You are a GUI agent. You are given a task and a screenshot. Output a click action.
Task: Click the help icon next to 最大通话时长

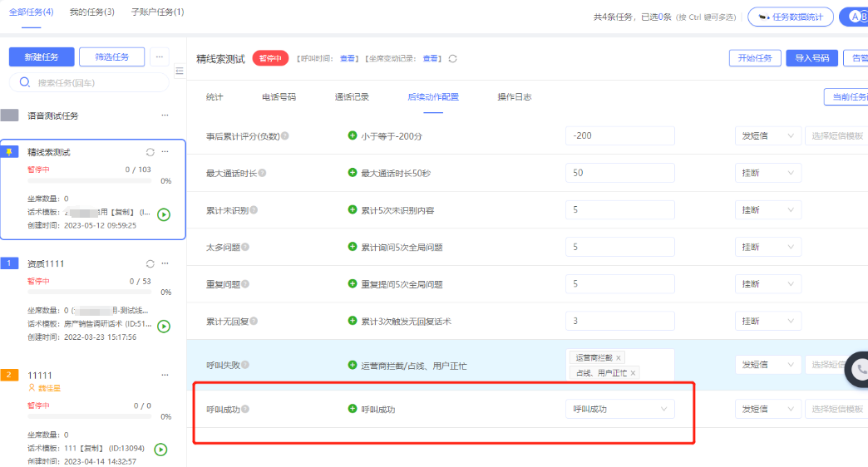263,173
